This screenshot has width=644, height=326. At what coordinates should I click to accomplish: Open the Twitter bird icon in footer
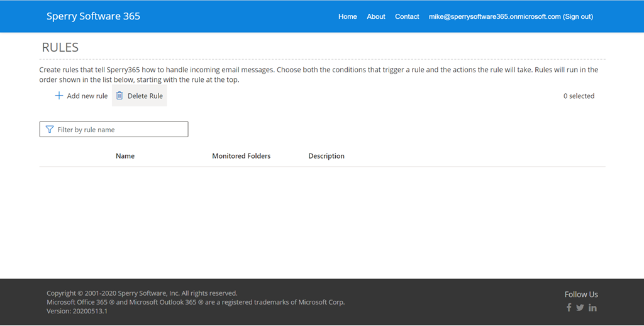[x=580, y=308]
